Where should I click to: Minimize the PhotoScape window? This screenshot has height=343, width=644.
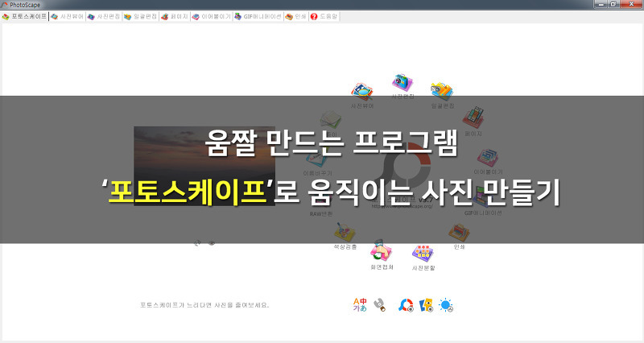(601, 4)
